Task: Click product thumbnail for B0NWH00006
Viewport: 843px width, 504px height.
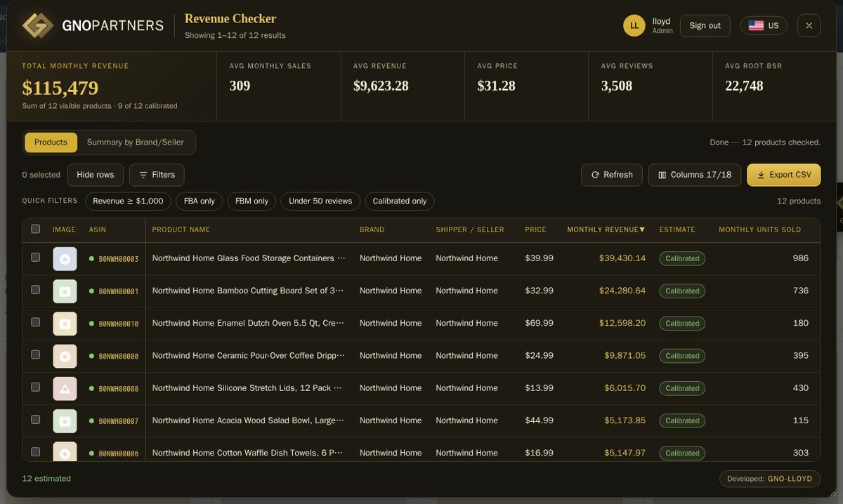Action: point(65,452)
